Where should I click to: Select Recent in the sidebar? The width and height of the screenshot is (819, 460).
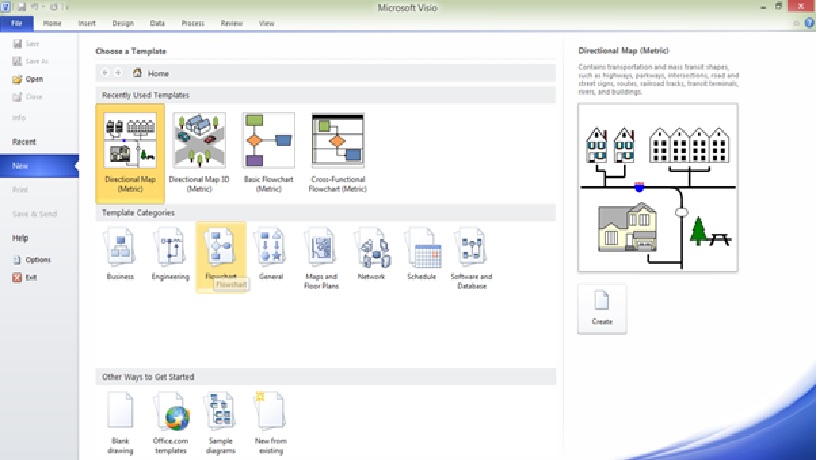24,141
